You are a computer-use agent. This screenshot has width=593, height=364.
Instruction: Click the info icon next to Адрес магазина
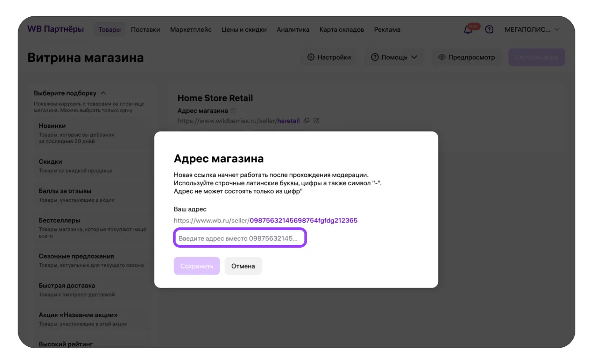point(233,111)
